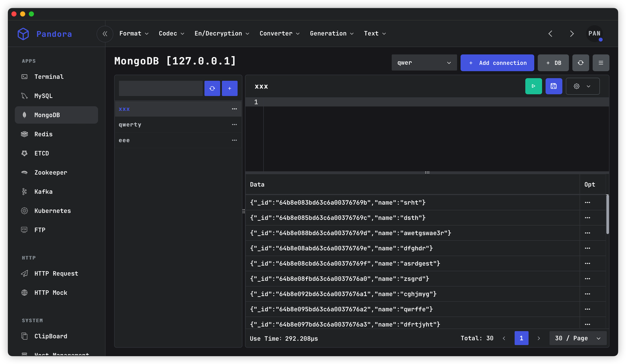This screenshot has width=626, height=364.
Task: Select the eee collection
Action: (178, 140)
